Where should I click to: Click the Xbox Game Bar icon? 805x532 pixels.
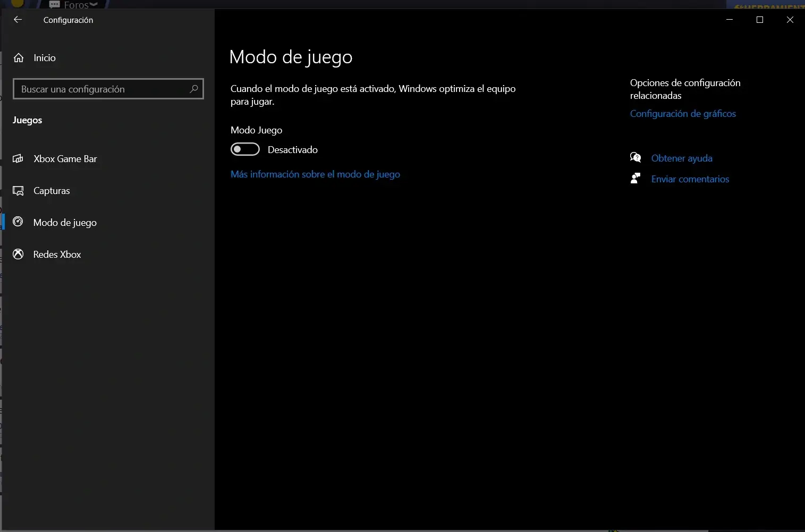pyautogui.click(x=18, y=158)
